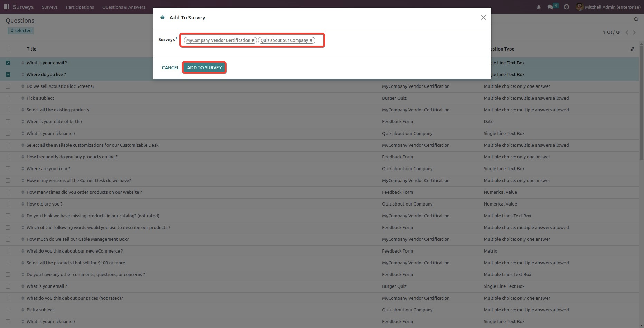
Task: Cancel the Add To Survey dialog
Action: 170,68
